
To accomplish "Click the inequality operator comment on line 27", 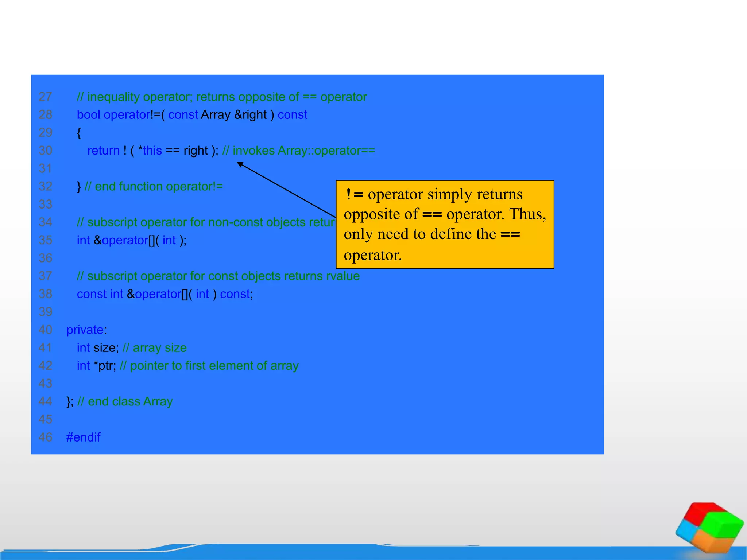I will click(x=221, y=97).
